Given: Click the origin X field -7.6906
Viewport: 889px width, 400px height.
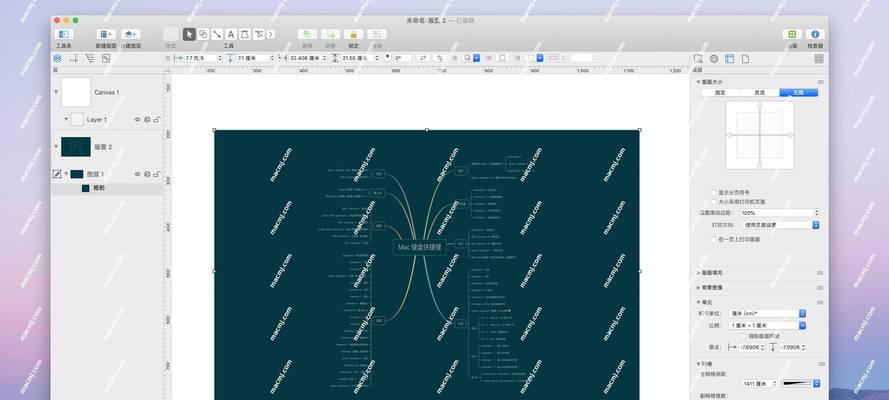Looking at the screenshot, I should (752, 347).
